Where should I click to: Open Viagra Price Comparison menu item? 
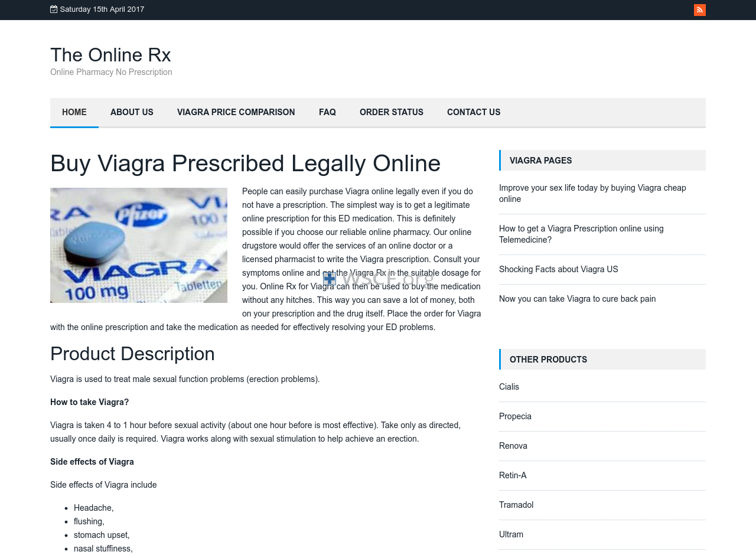tap(236, 112)
